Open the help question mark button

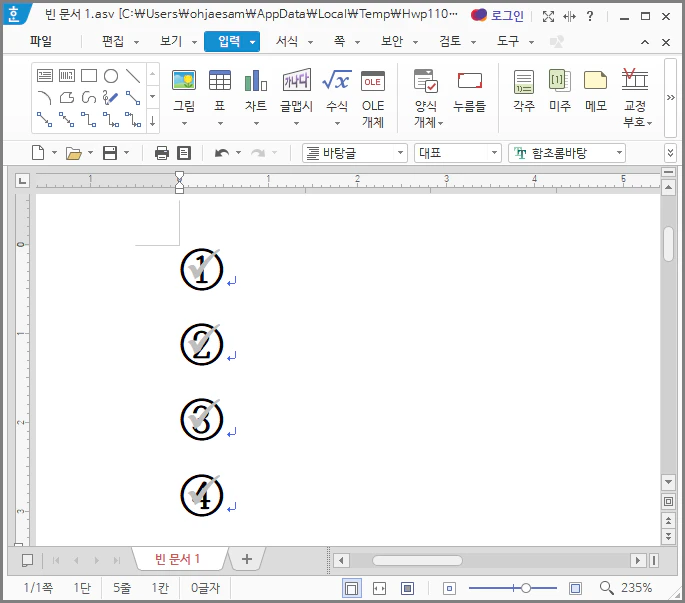[590, 16]
